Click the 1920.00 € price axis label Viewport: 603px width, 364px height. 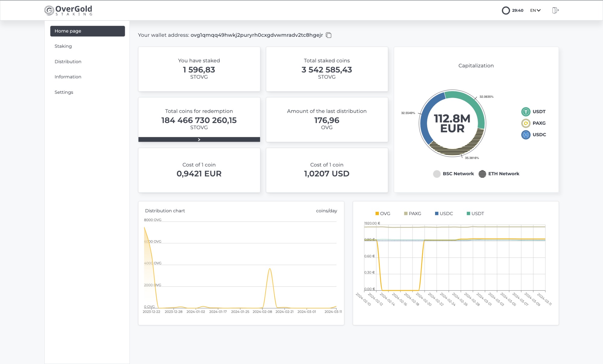(372, 223)
